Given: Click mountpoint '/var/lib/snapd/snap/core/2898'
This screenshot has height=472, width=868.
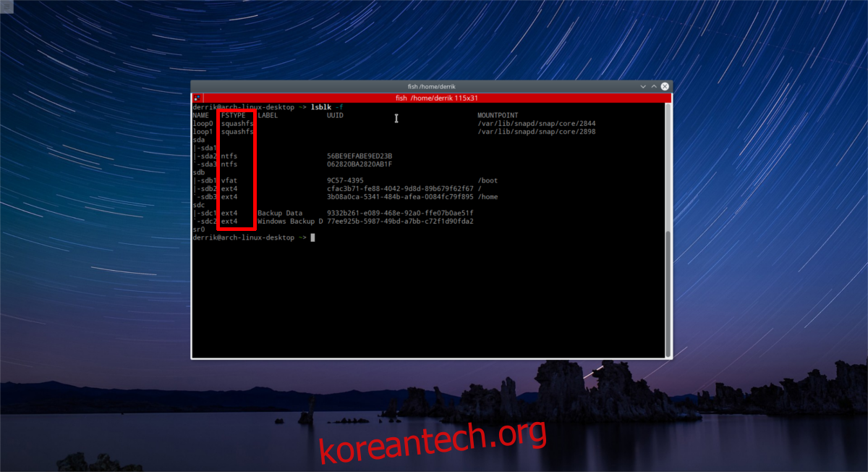Looking at the screenshot, I should tap(537, 132).
